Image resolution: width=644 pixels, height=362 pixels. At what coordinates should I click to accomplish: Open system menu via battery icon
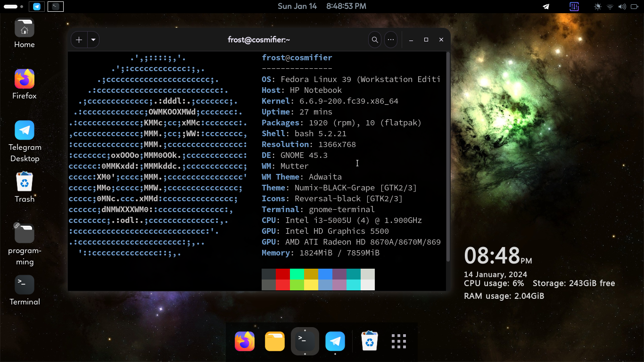[x=634, y=7]
